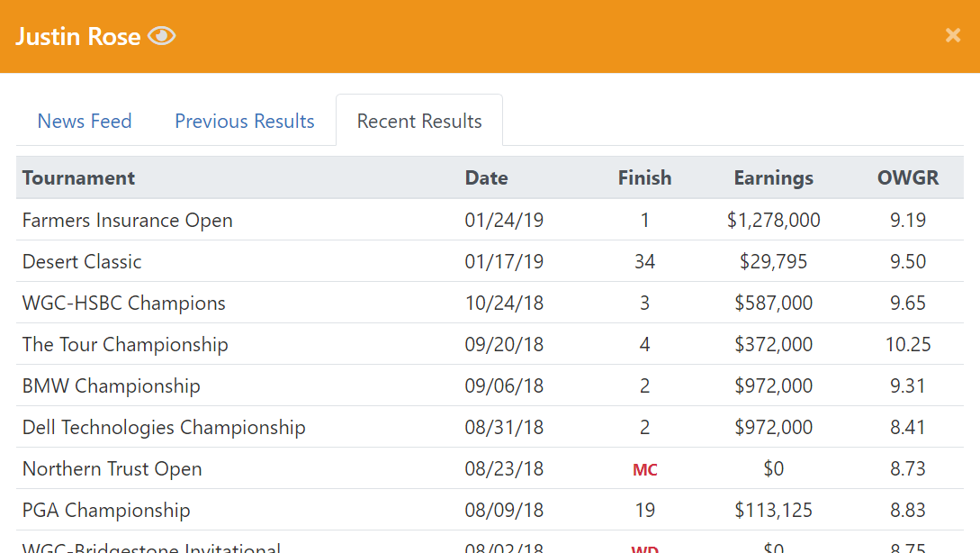Click the red MC finish marker
980x553 pixels.
pyautogui.click(x=645, y=470)
